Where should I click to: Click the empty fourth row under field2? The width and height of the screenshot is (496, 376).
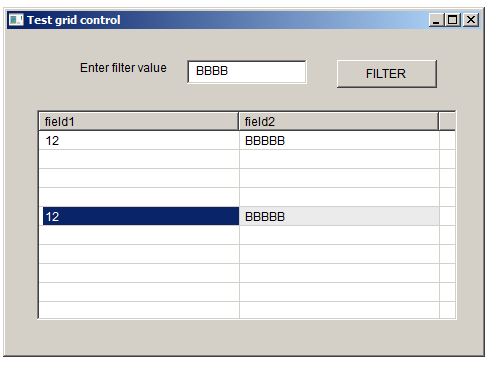coord(339,197)
